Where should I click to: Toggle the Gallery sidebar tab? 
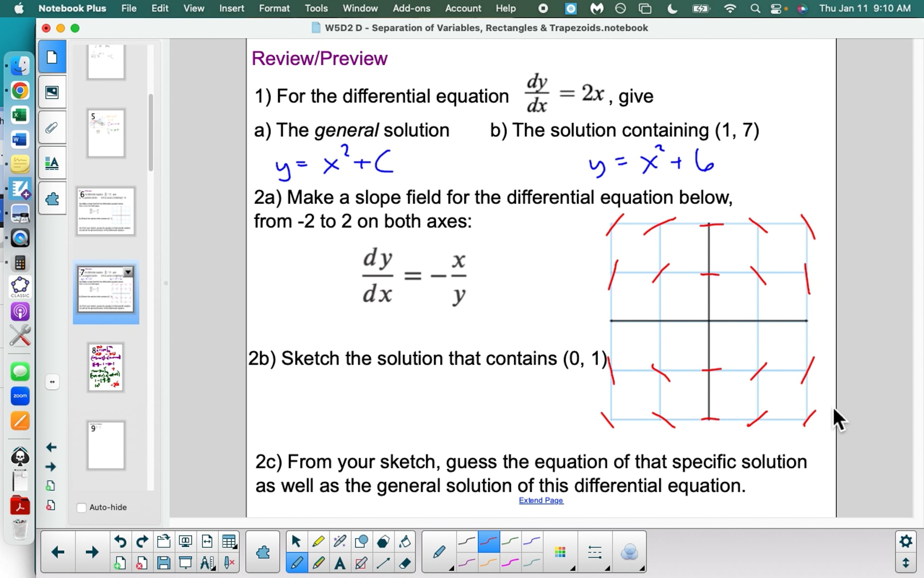pos(52,92)
